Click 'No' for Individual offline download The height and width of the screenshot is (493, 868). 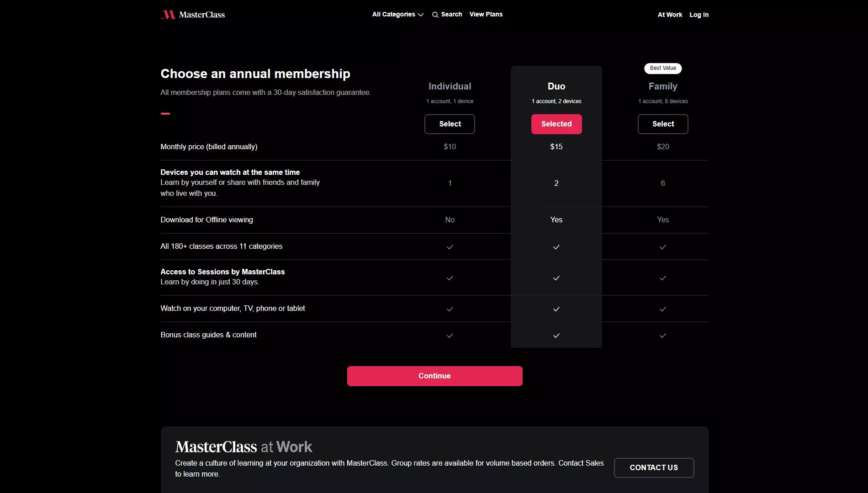point(450,220)
